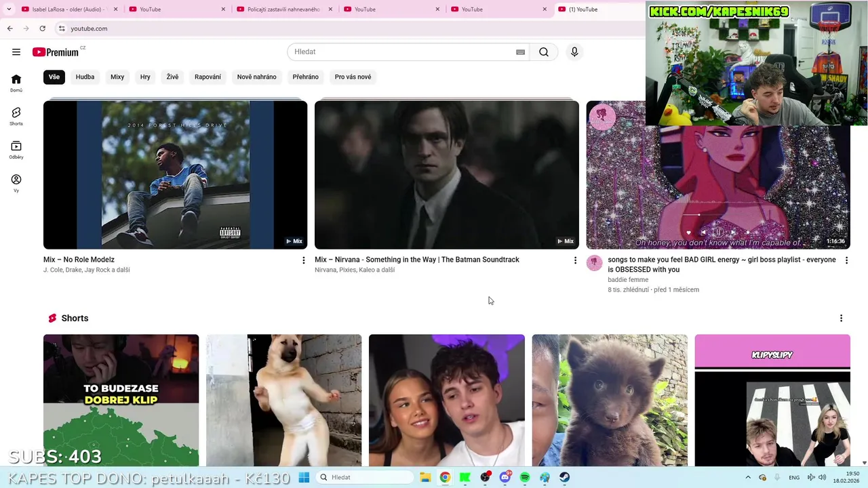Open the Shorts section more options
The image size is (868, 488).
coord(841,319)
